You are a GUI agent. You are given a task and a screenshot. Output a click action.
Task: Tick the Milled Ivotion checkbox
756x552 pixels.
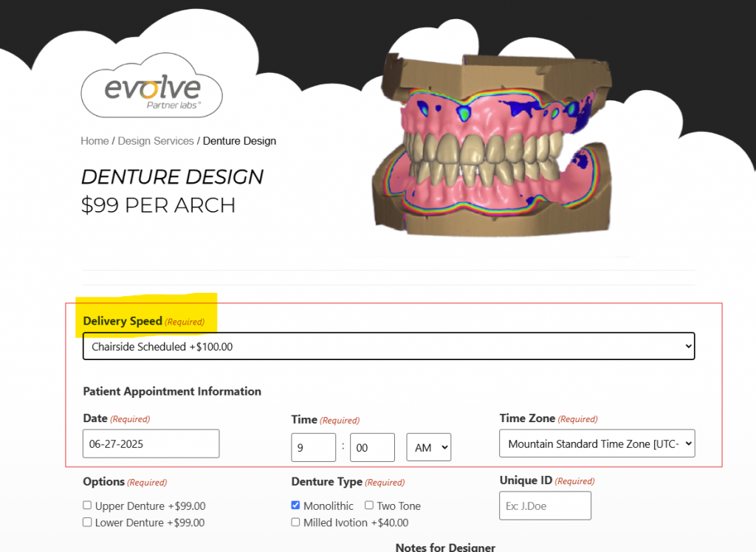(296, 522)
